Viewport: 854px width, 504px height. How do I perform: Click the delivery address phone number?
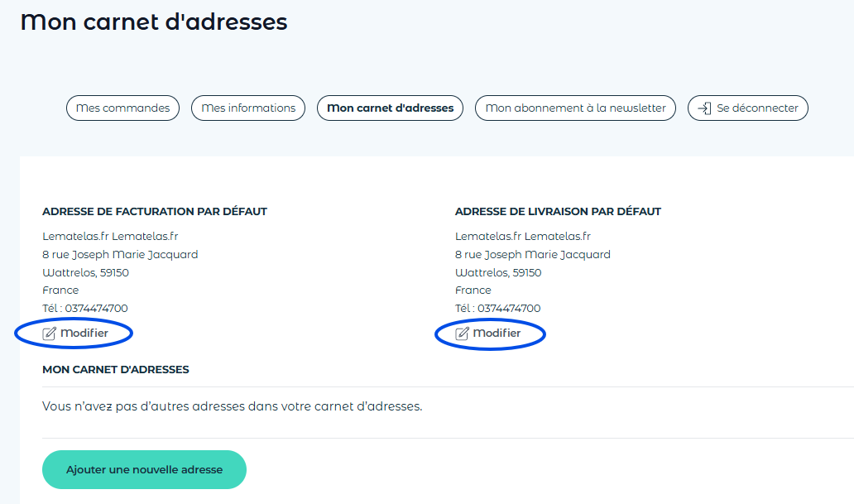tap(509, 309)
